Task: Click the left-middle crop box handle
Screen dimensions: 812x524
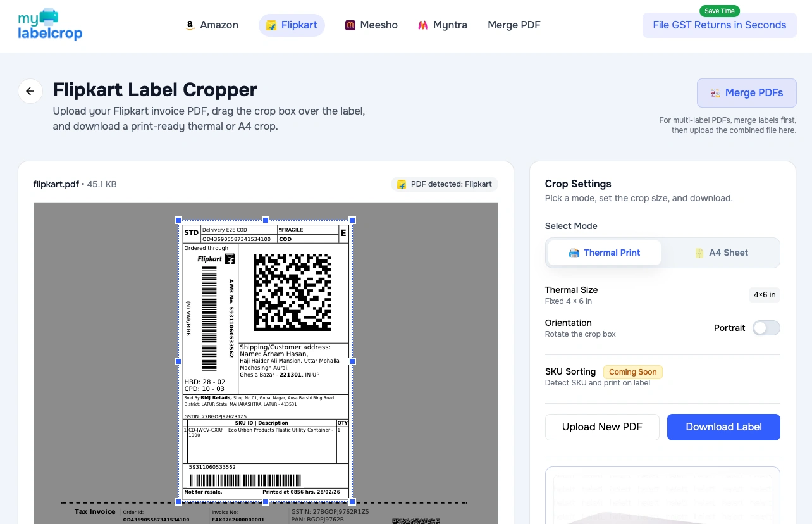Action: (178, 361)
